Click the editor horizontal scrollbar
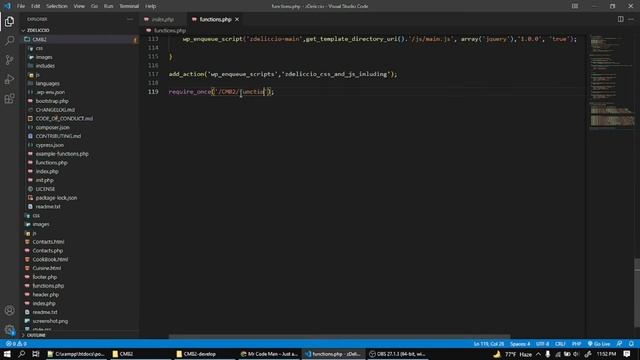This screenshot has width=640, height=360. (x=339, y=337)
